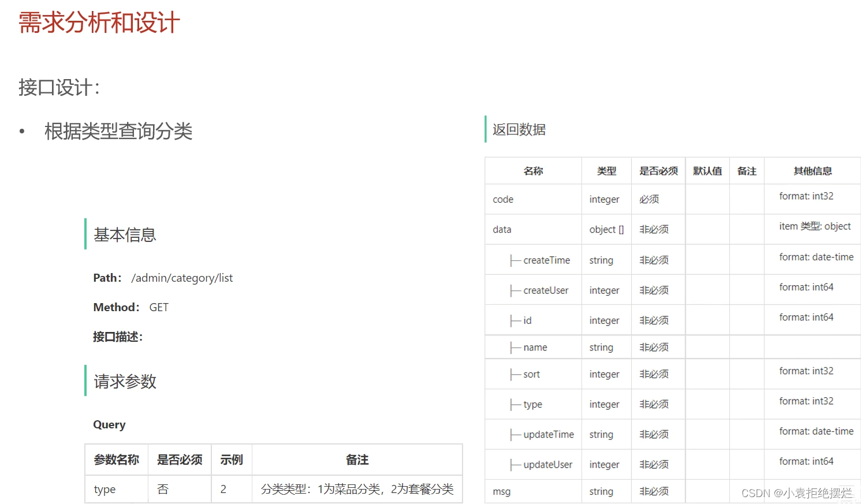861x504 pixels.
Task: Expand the 返回数据 section header
Action: [517, 130]
